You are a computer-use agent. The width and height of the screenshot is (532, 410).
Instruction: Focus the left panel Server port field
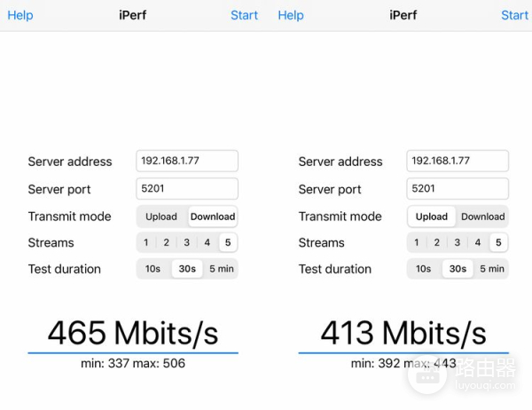click(x=187, y=188)
